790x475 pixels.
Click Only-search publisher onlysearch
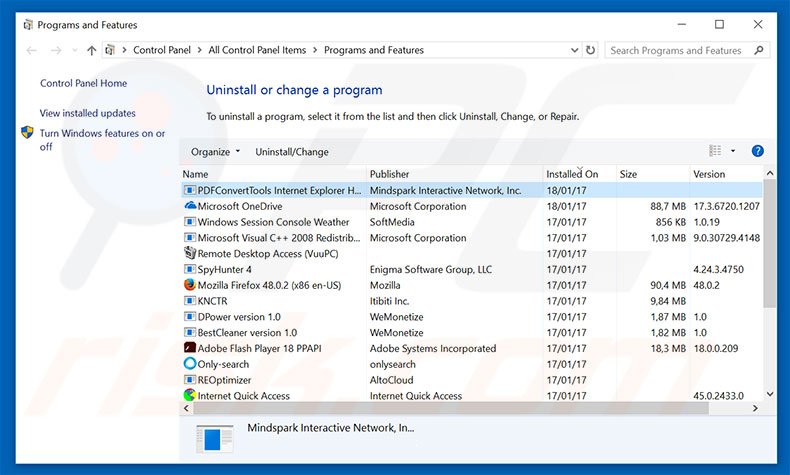392,364
